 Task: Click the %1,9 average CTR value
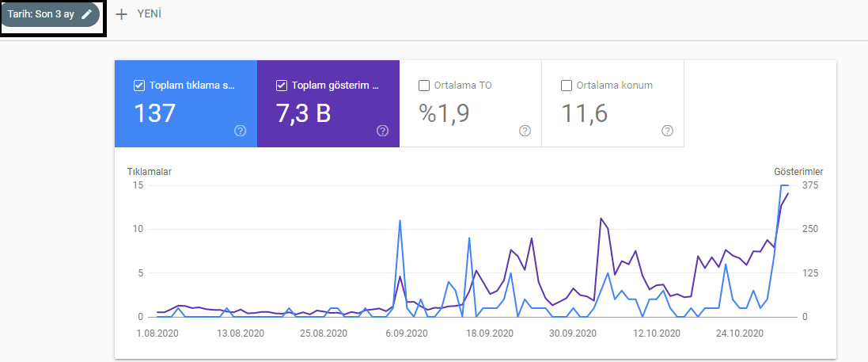[445, 114]
